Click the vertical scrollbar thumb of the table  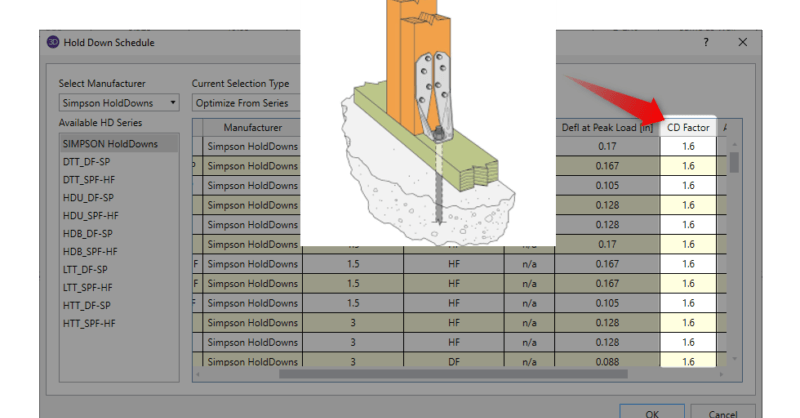(x=734, y=163)
